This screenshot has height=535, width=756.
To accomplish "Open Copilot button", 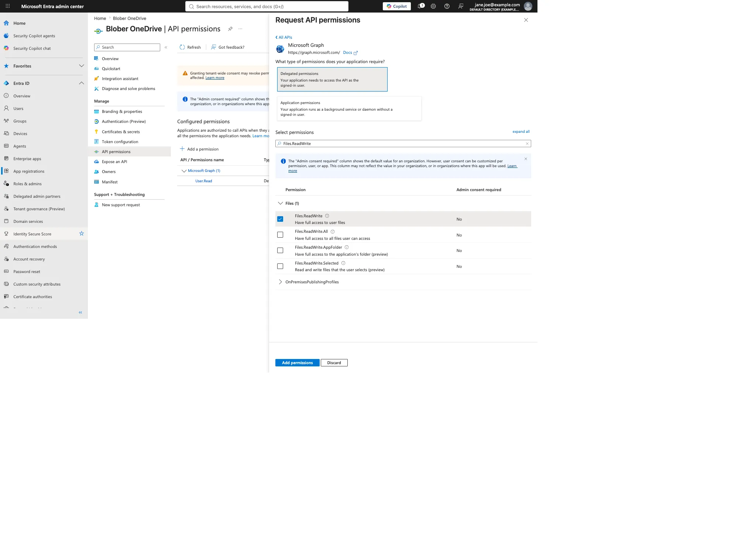I will click(397, 6).
